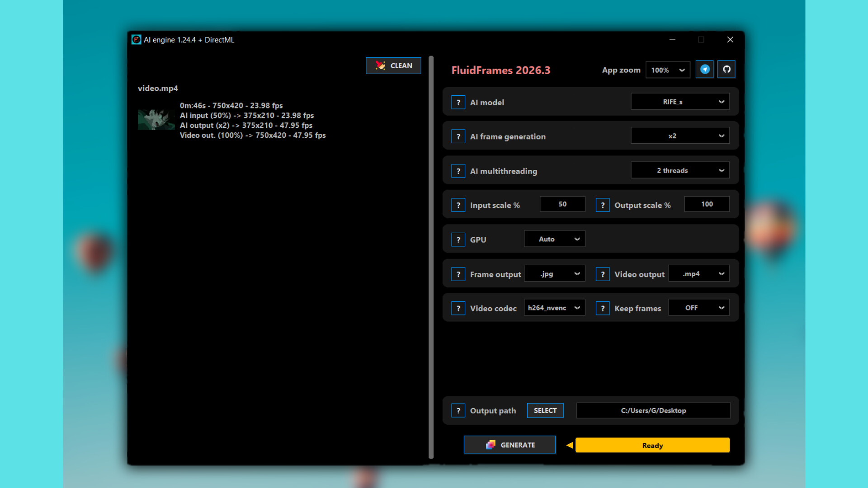
Task: Click the AI model help icon
Action: 458,102
